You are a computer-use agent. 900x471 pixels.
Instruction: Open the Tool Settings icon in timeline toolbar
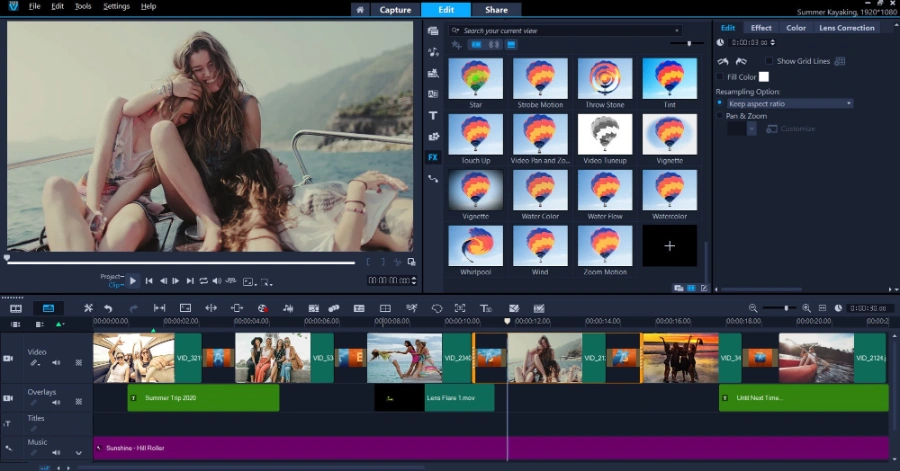click(88, 308)
